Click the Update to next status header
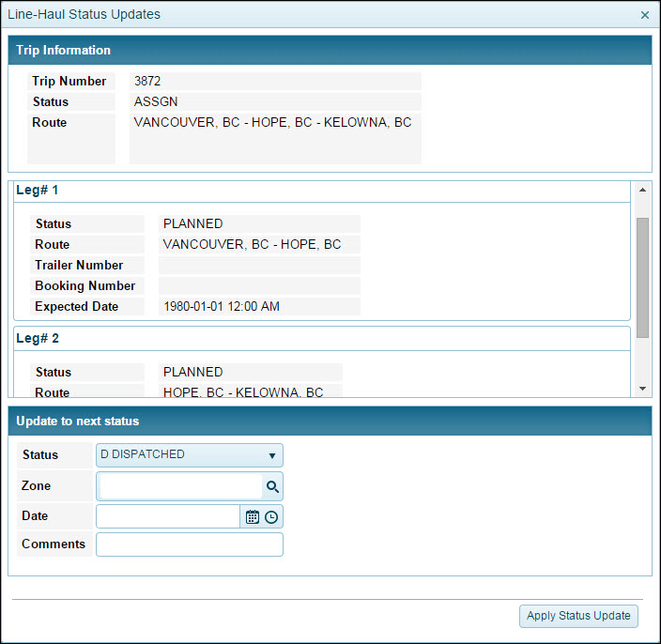This screenshot has height=644, width=661. click(x=330, y=421)
